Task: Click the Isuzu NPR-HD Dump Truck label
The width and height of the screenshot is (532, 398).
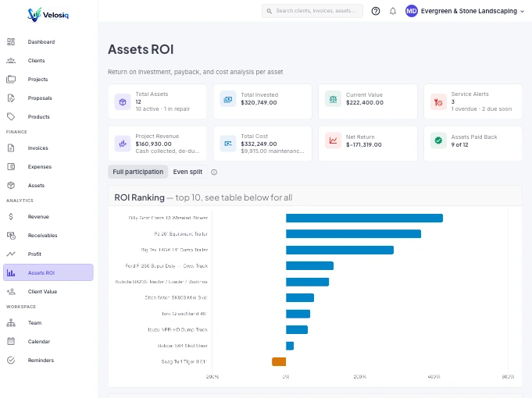Action: pyautogui.click(x=178, y=329)
